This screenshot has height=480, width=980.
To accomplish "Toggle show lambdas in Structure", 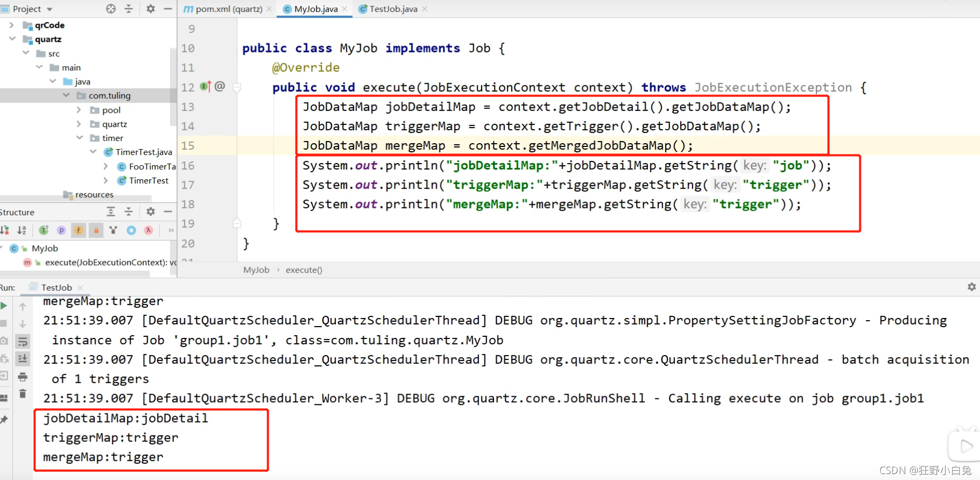I will click(149, 230).
